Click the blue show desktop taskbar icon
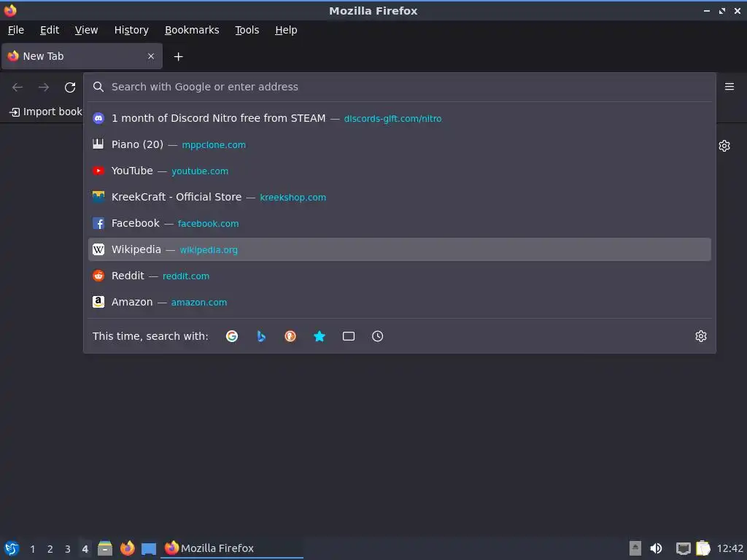 pos(149,549)
